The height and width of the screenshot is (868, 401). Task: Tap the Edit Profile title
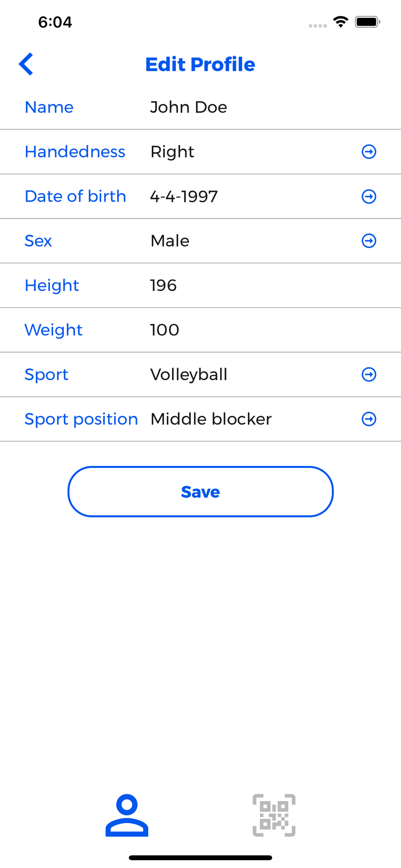[x=200, y=64]
